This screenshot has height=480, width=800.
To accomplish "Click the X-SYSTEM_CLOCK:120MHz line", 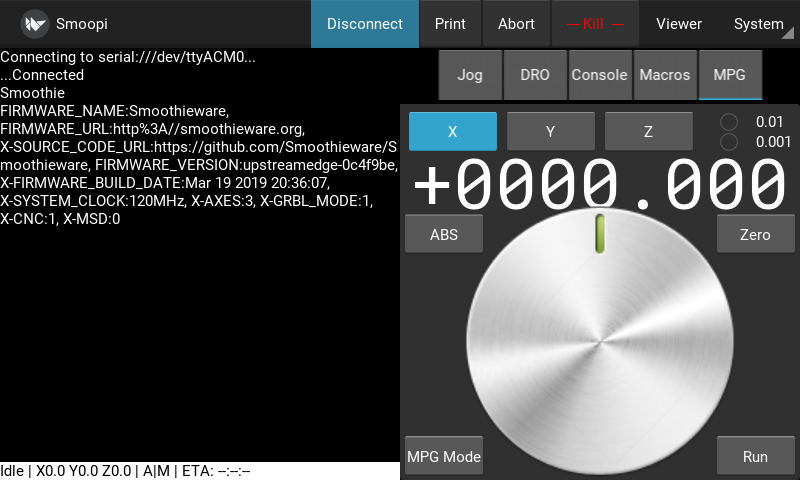I will tap(186, 201).
